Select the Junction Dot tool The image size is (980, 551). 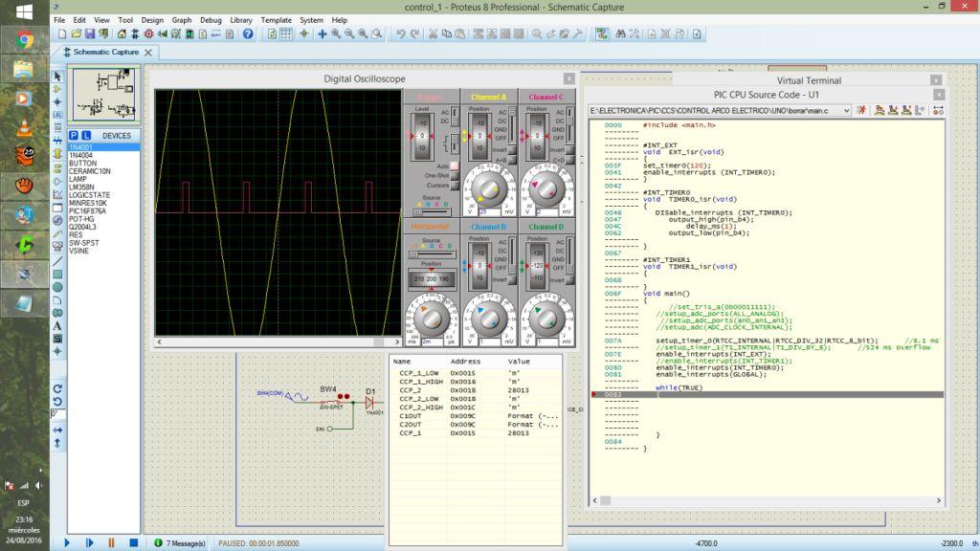(57, 102)
